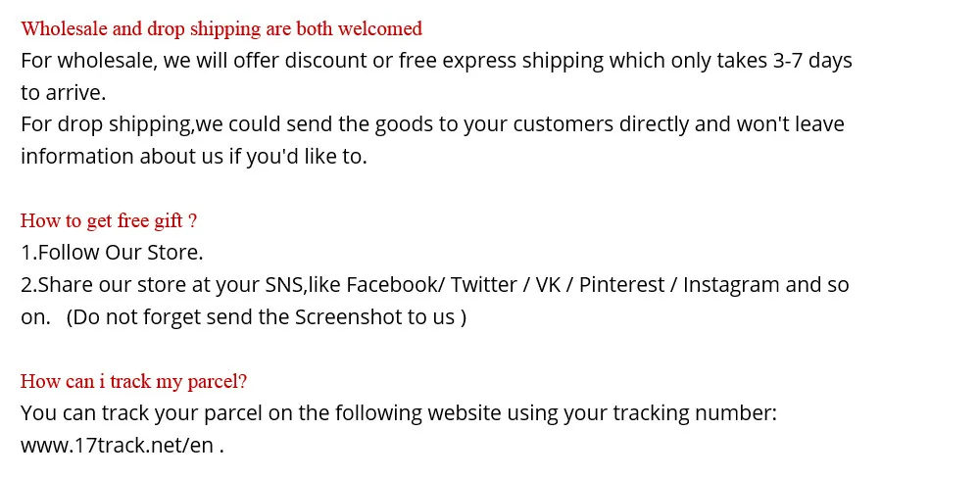
Task: Click the '(Do not forget send the Screenshot to us )' note
Action: (x=267, y=317)
